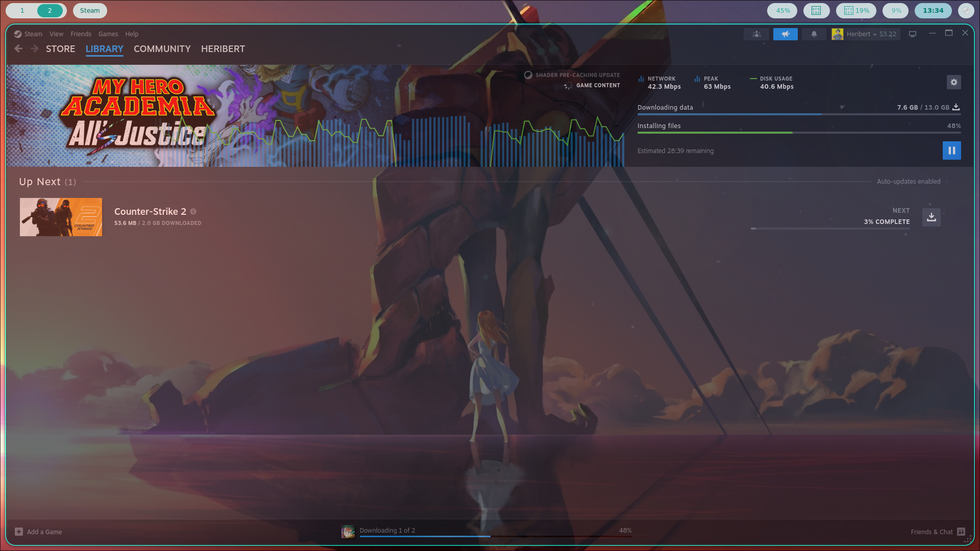The width and height of the screenshot is (980, 551).
Task: Open the blue announcements megaphone button
Action: click(x=786, y=34)
